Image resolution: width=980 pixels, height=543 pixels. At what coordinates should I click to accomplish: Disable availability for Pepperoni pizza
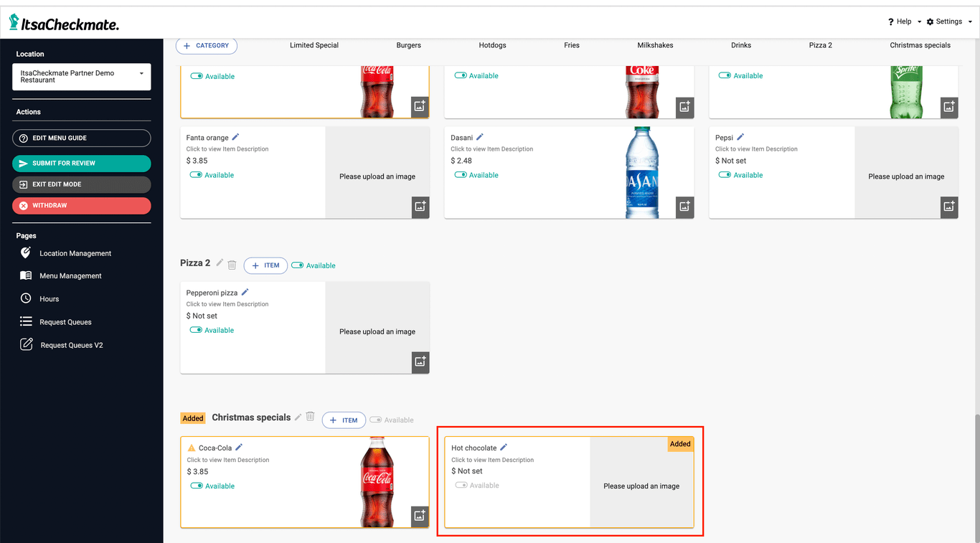click(196, 330)
